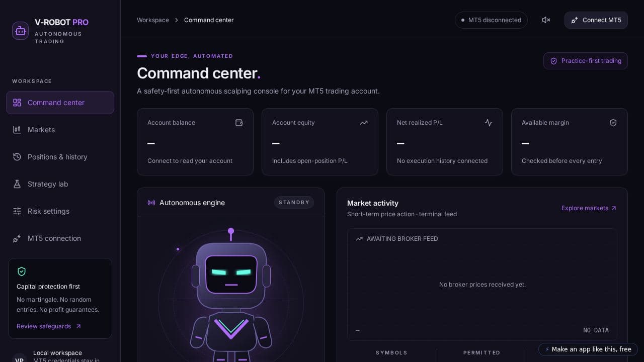Click 'No broker prices received yet.' text
The width and height of the screenshot is (644, 362).
pos(482,285)
